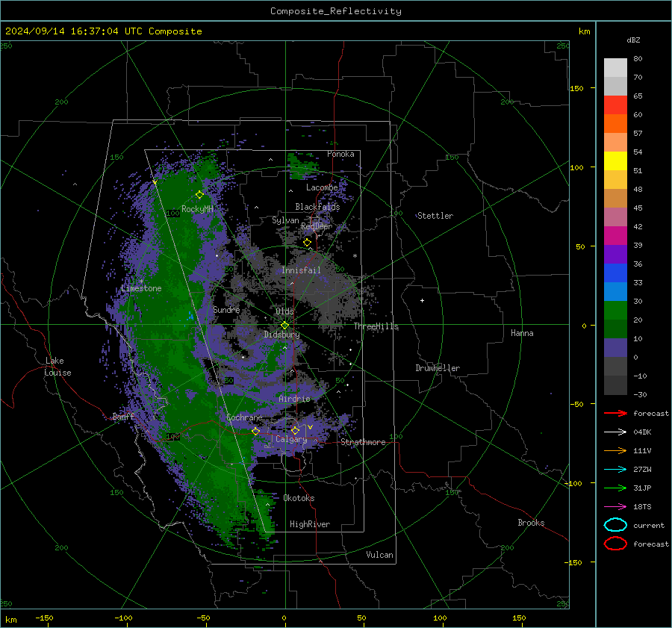The width and height of the screenshot is (672, 628).
Task: Click the Ponoka city label
Action: 340,154
